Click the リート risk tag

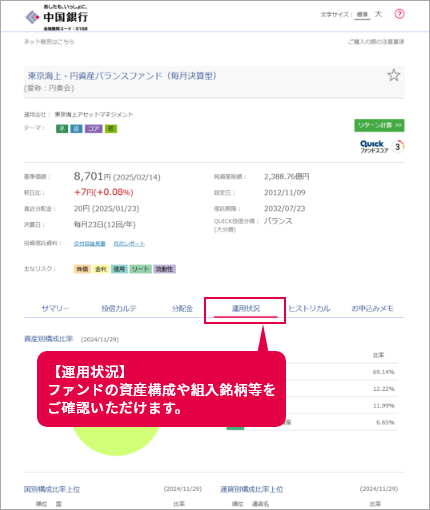point(140,269)
